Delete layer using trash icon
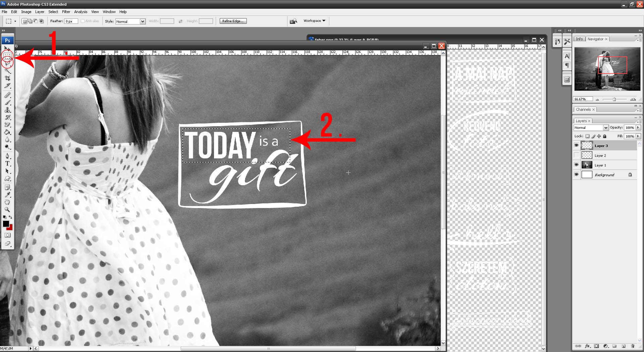The height and width of the screenshot is (352, 644). coord(632,346)
